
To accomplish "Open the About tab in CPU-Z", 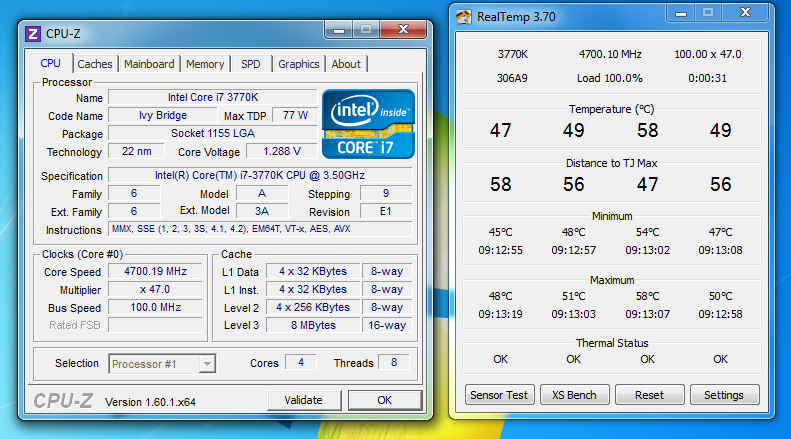I will pos(346,64).
